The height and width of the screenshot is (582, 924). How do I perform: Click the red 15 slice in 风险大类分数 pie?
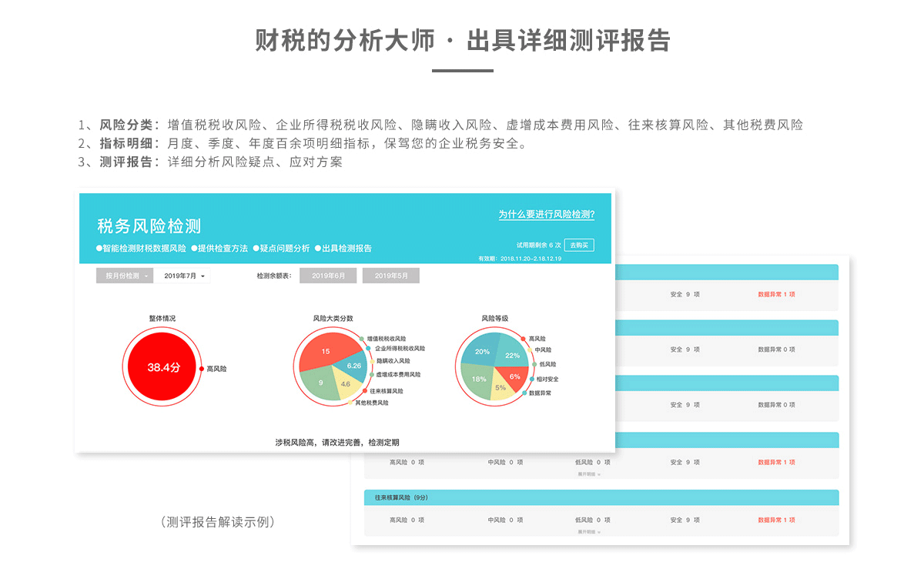click(323, 353)
